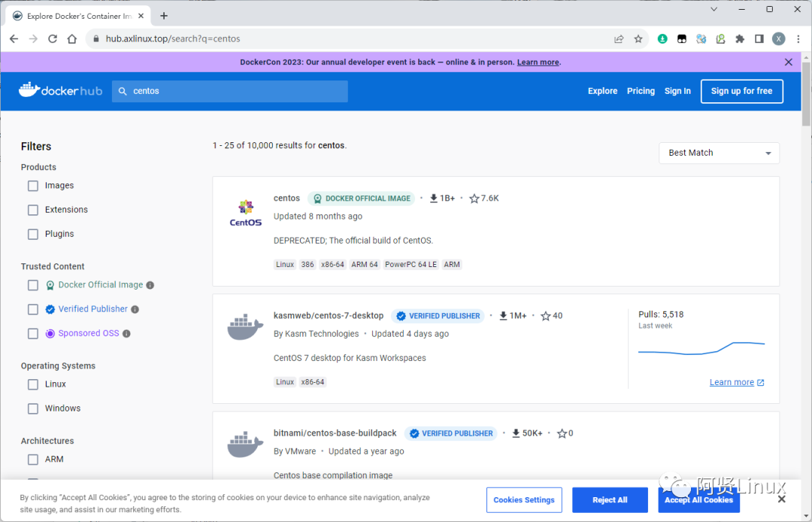
Task: Open the browser extensions puzzle icon
Action: point(740,38)
